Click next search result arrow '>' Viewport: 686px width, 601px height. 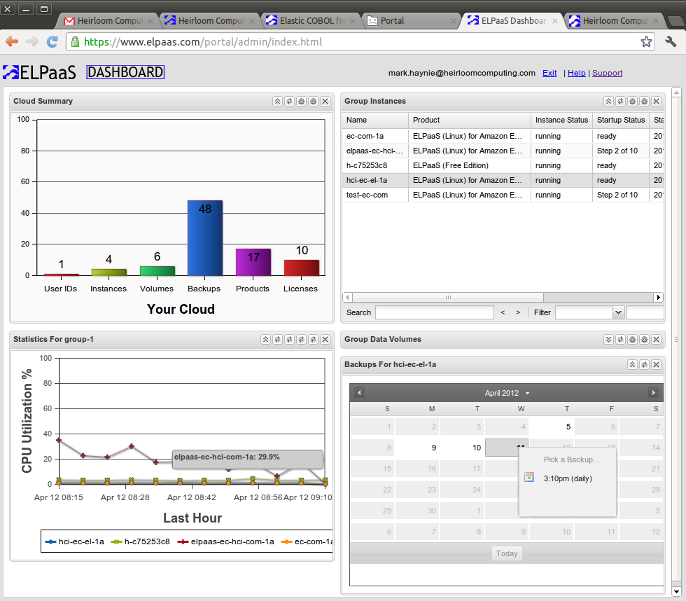518,312
